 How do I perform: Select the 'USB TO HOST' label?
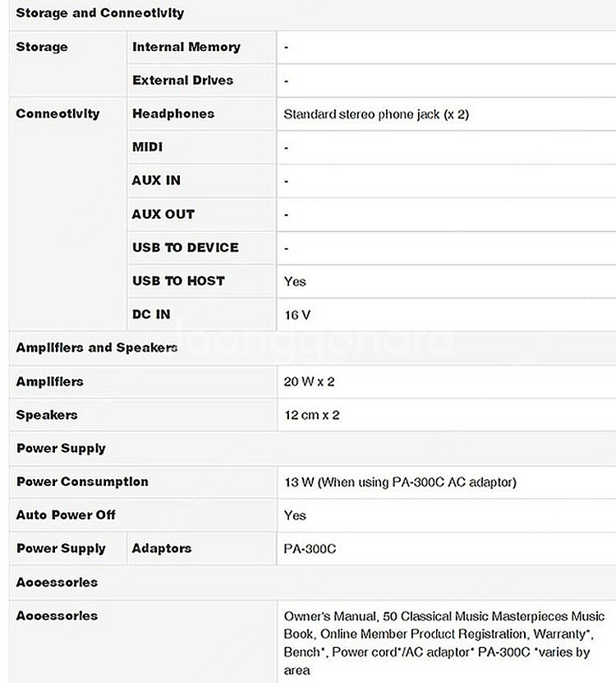[x=178, y=281]
